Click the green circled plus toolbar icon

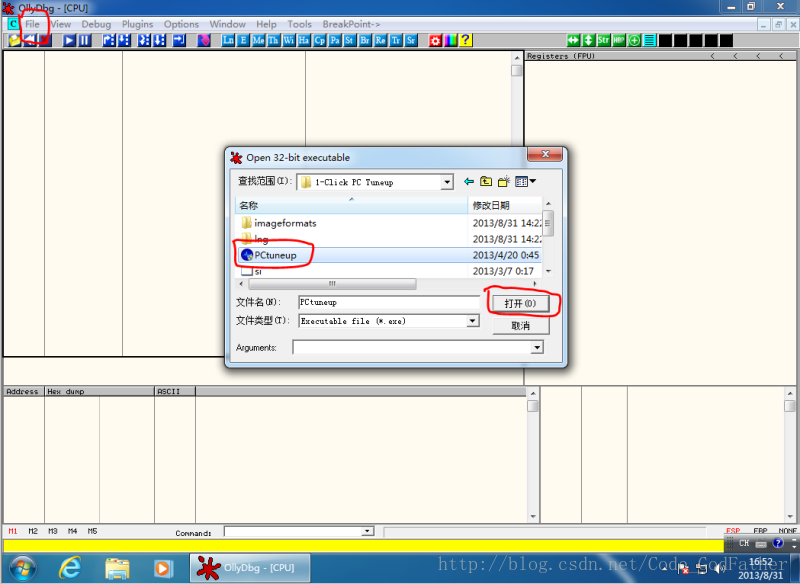coord(634,40)
